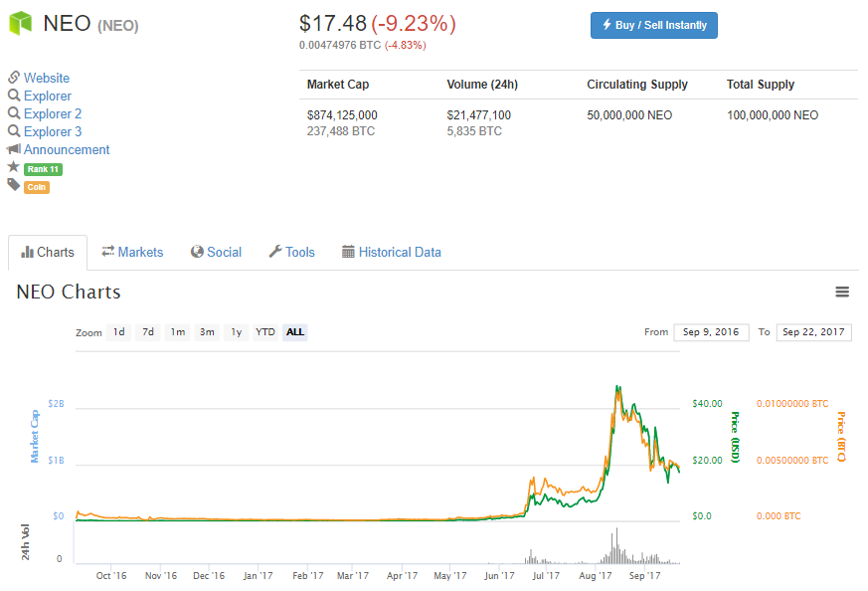Click the bar chart icon on Charts tab
This screenshot has height=591, width=868.
(27, 252)
